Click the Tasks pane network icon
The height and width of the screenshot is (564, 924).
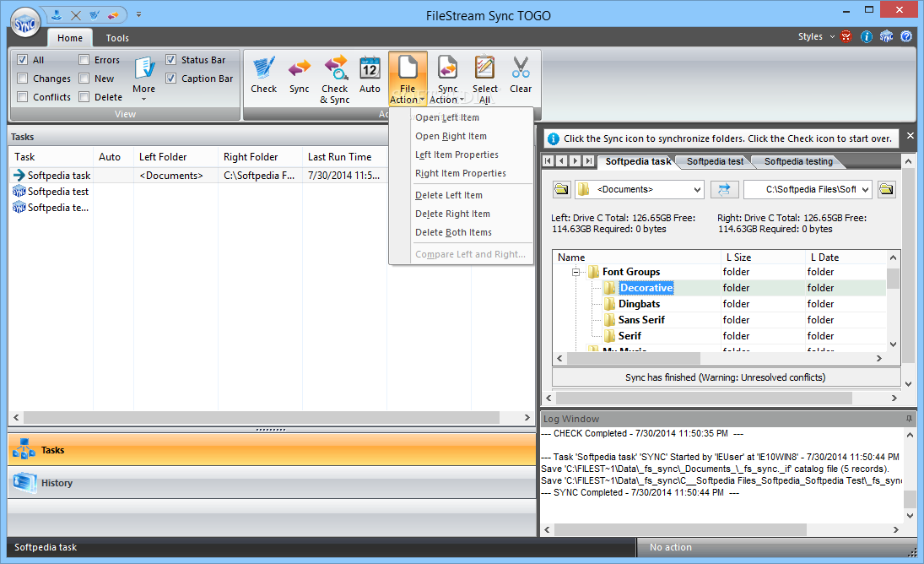(x=24, y=449)
